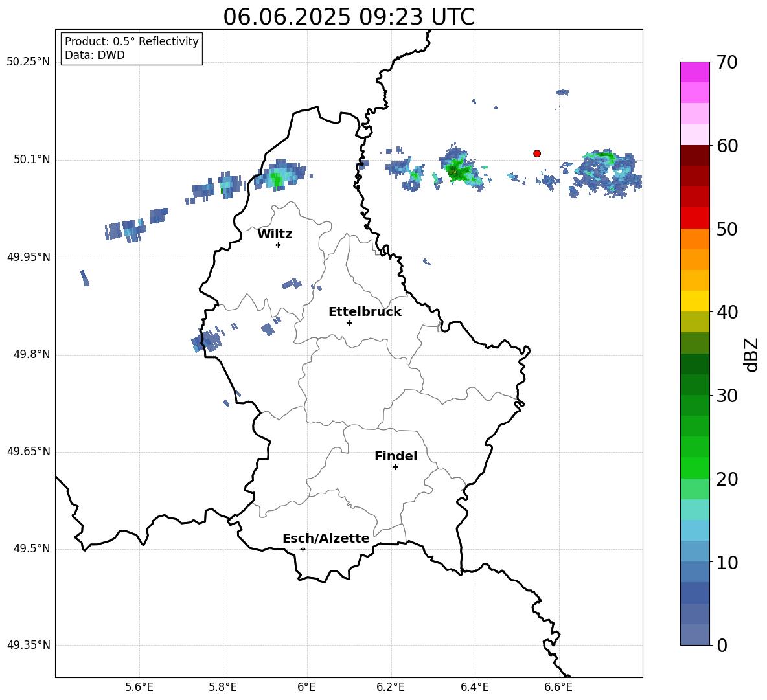Click the 50 tick on the colorbar
The height and width of the screenshot is (700, 767).
coord(727,229)
